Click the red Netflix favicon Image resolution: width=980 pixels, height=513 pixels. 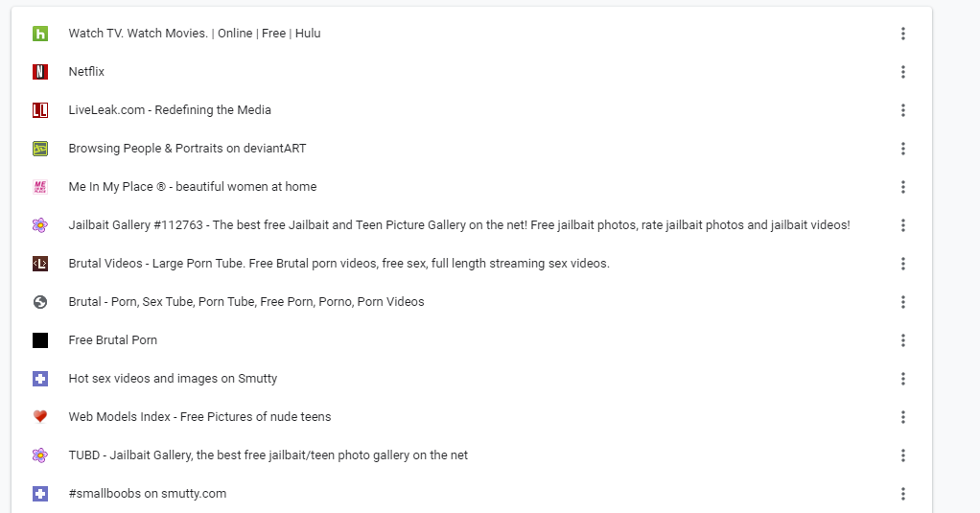(x=40, y=72)
